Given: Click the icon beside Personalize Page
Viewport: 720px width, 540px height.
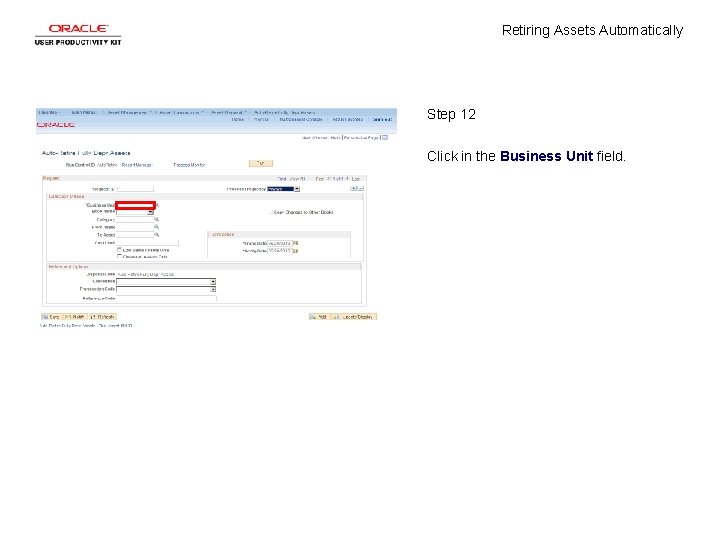Looking at the screenshot, I should tap(385, 137).
